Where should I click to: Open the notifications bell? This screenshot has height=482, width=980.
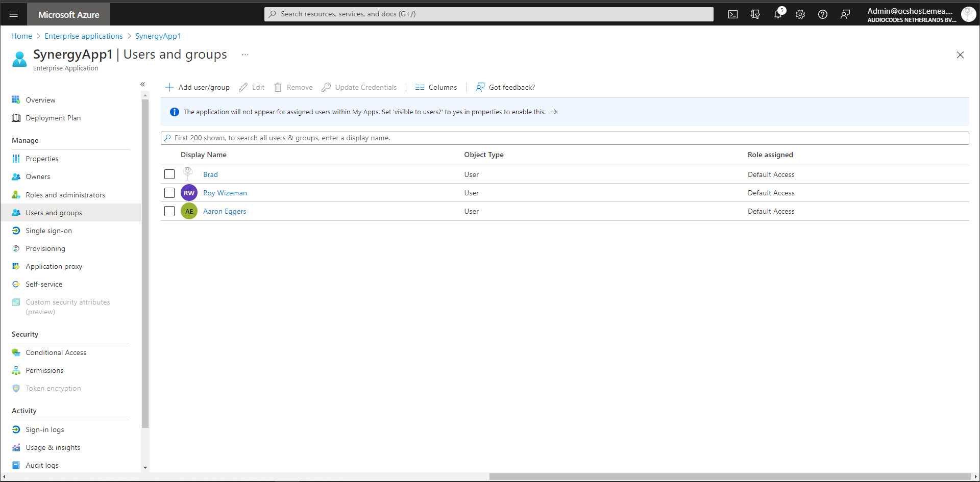[778, 14]
